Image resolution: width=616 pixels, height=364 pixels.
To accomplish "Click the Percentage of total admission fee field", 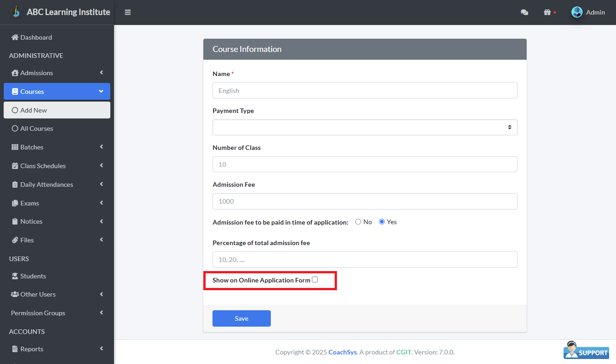I will click(x=365, y=260).
